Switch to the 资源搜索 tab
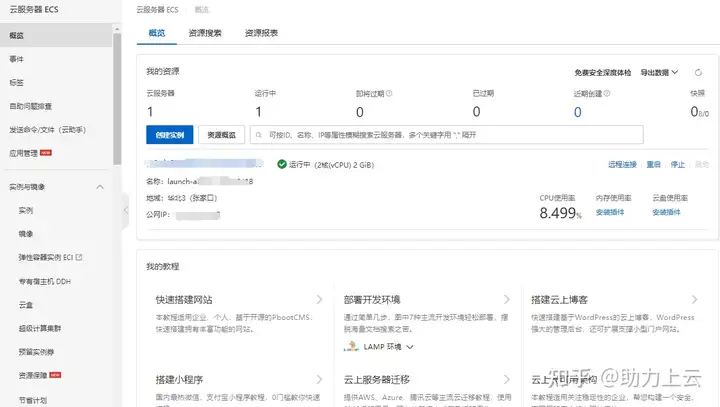This screenshot has width=720, height=407. (205, 33)
